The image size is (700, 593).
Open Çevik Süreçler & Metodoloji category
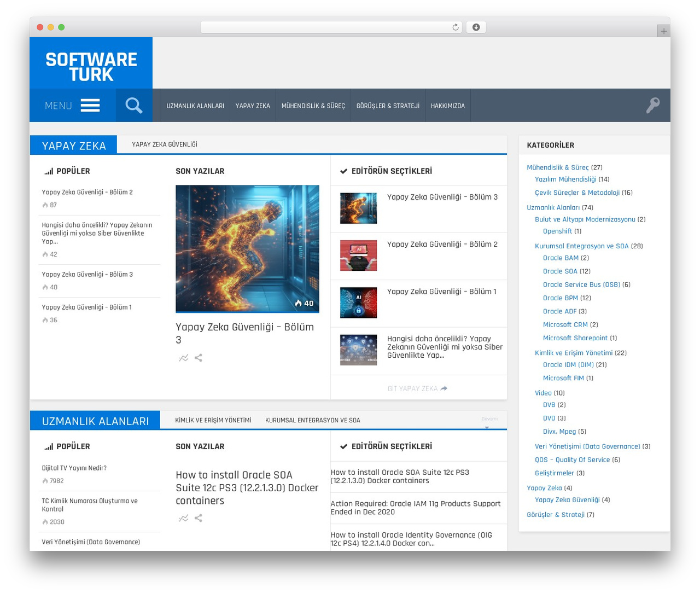(x=577, y=193)
